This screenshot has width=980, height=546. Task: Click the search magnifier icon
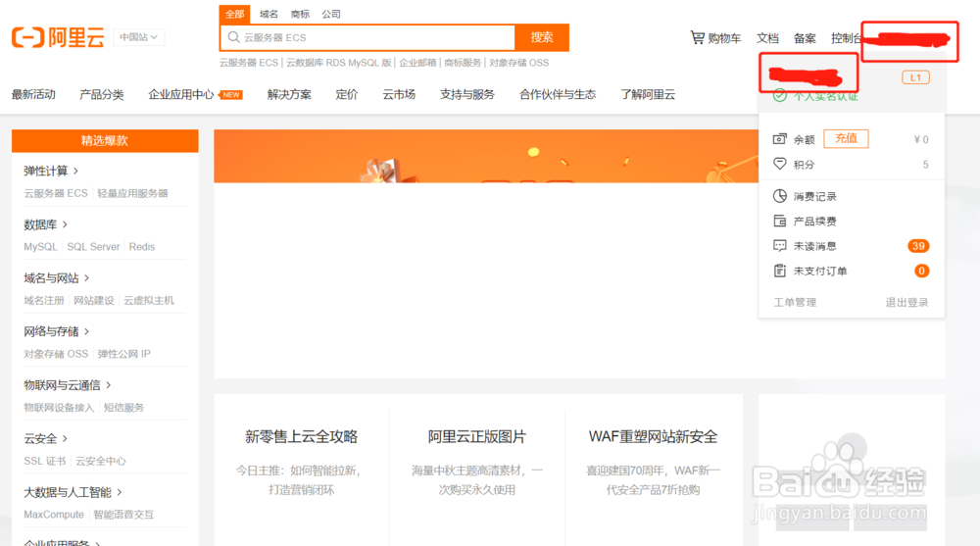tap(234, 37)
